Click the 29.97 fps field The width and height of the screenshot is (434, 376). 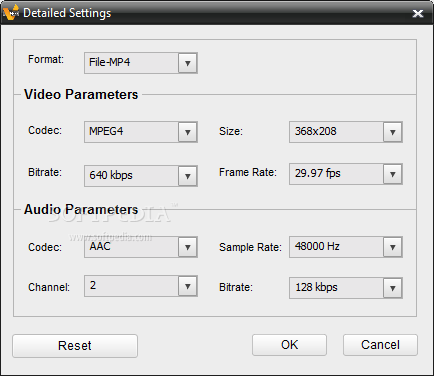click(346, 174)
